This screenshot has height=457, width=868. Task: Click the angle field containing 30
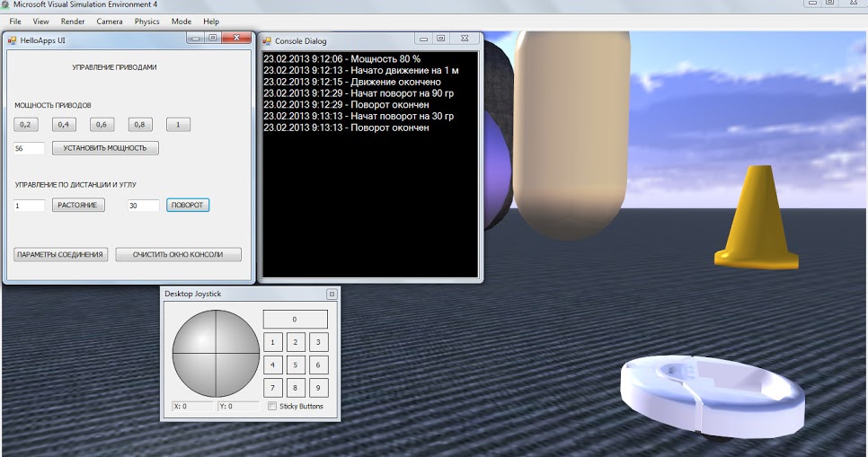[x=144, y=206]
